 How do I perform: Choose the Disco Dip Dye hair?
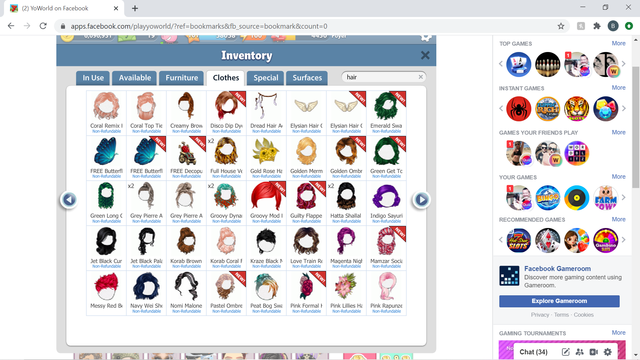coord(226,112)
